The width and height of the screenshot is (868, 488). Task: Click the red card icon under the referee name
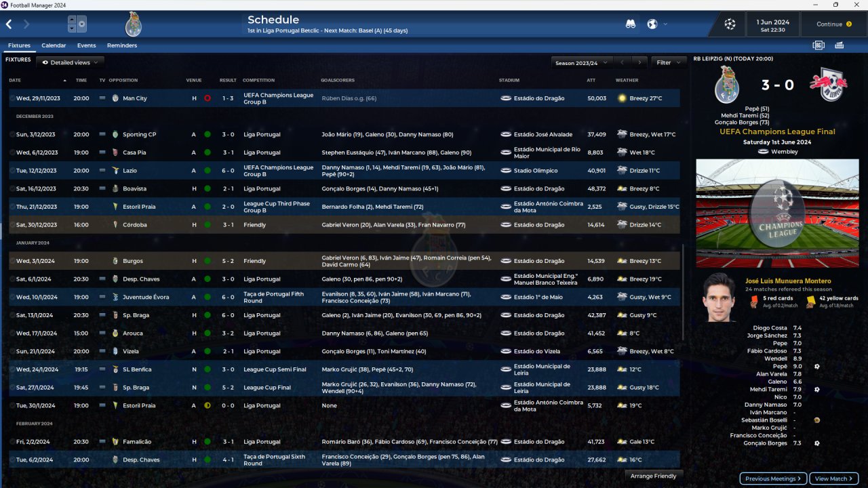pos(755,302)
